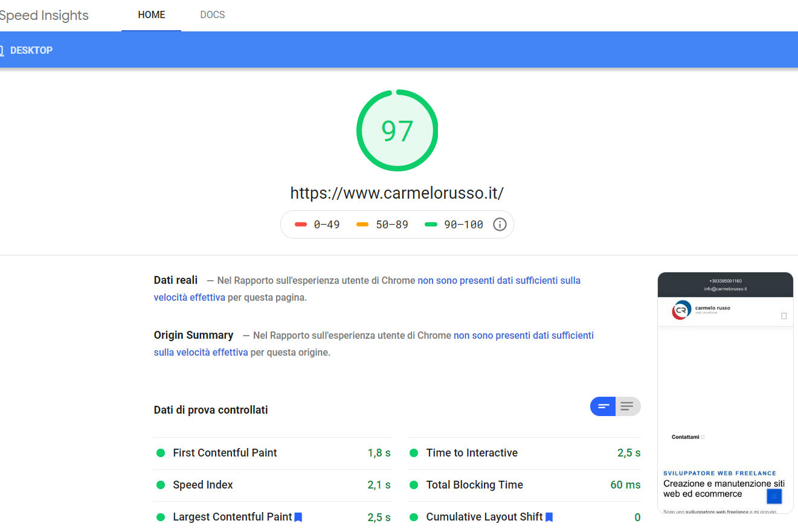Click the desktop icon on the DESKTOP tab

[x=2, y=50]
